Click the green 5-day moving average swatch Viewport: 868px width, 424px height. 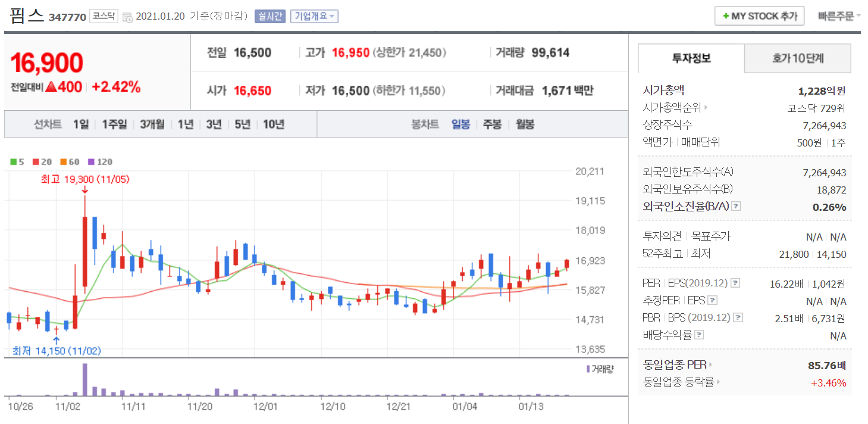click(14, 162)
